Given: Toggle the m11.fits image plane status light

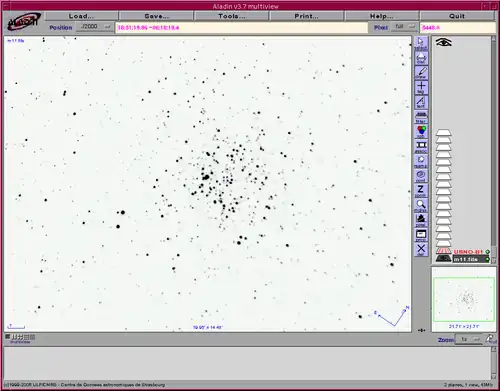Looking at the screenshot, I should [x=488, y=259].
